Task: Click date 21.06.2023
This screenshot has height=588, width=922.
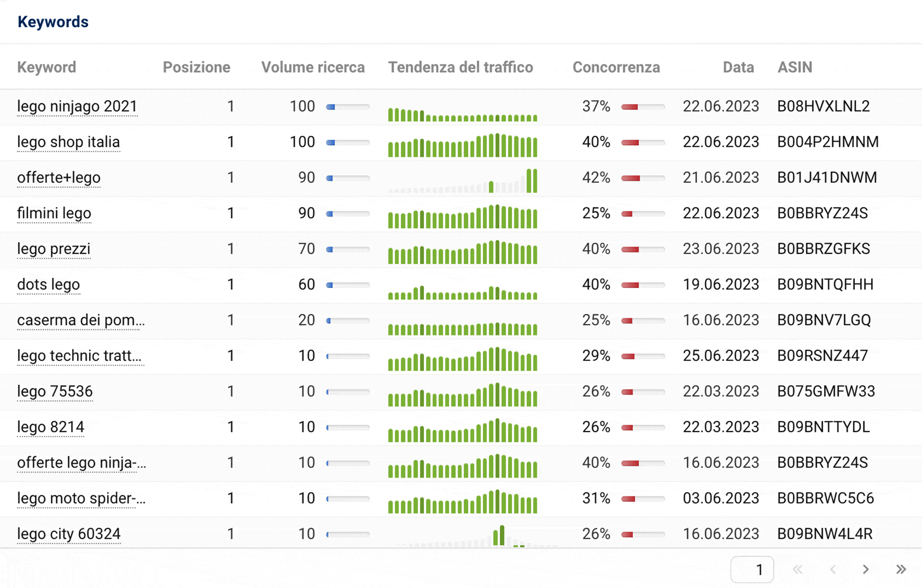Action: tap(721, 178)
